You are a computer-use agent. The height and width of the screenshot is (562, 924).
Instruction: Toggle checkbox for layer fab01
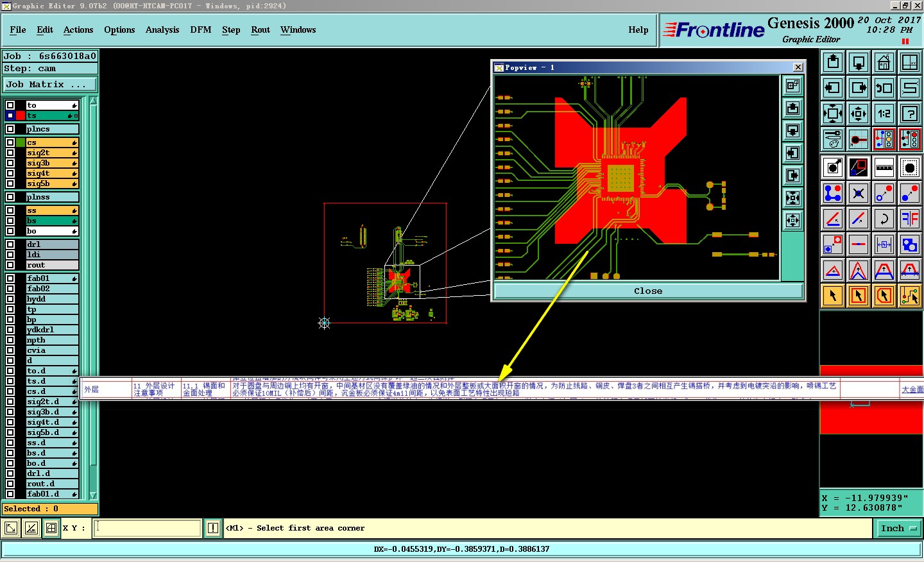[10, 278]
